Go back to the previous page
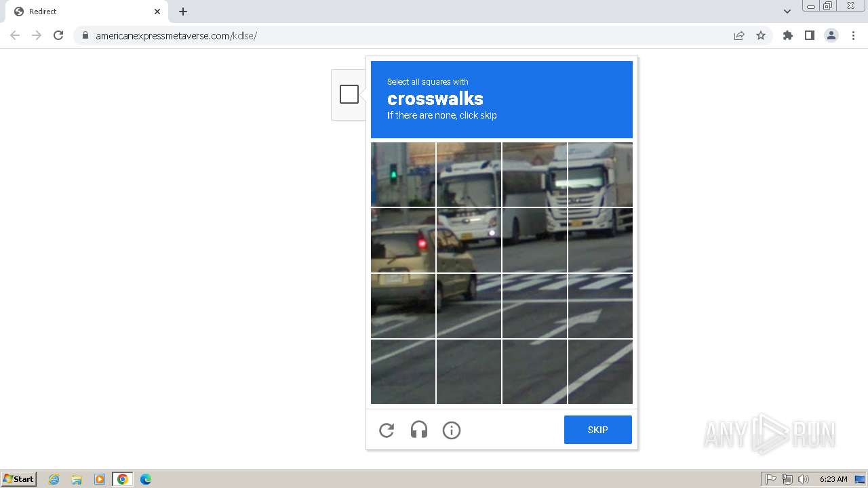Image resolution: width=868 pixels, height=488 pixels. (x=15, y=35)
